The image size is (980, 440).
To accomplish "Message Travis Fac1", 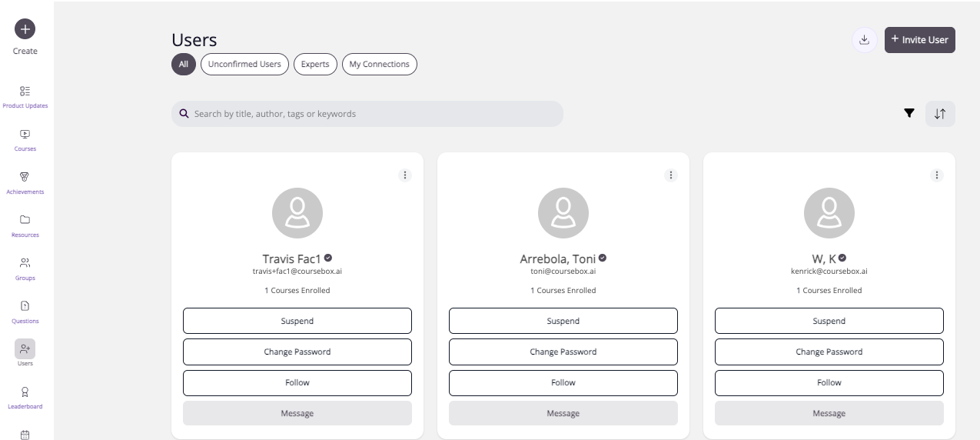I will [x=297, y=413].
